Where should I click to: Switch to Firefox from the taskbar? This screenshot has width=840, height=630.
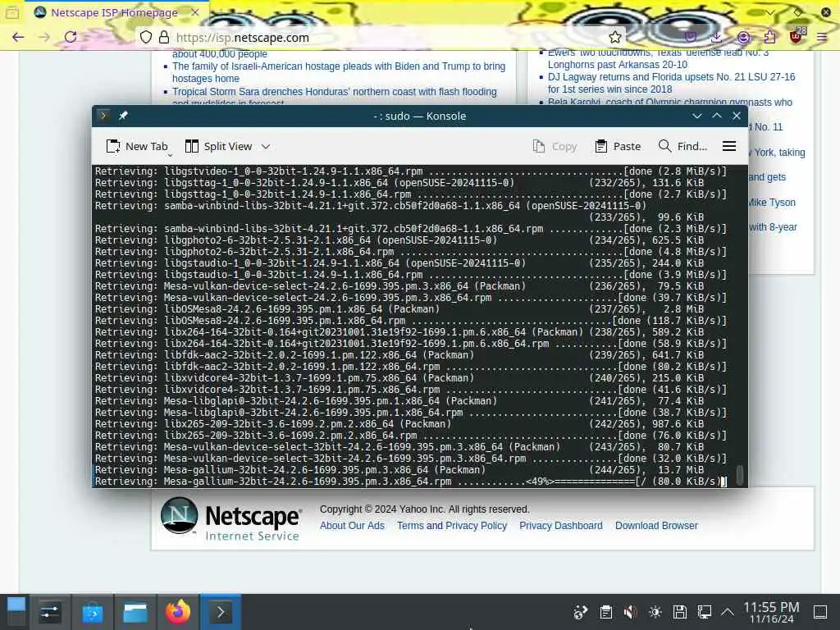pyautogui.click(x=178, y=612)
